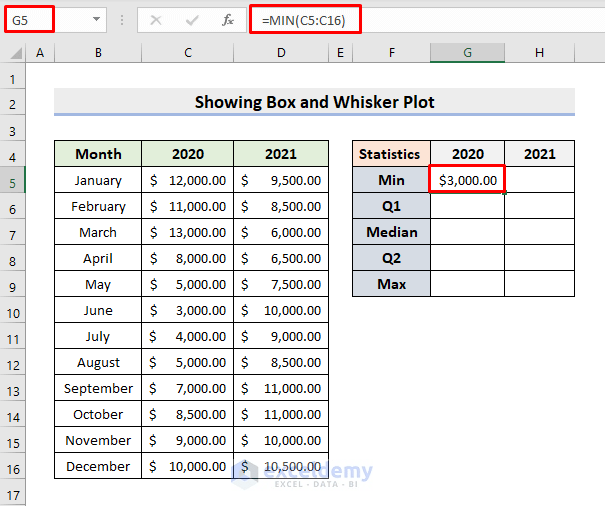Select column F header
Viewport: 605px width, 506px height.
(x=391, y=53)
